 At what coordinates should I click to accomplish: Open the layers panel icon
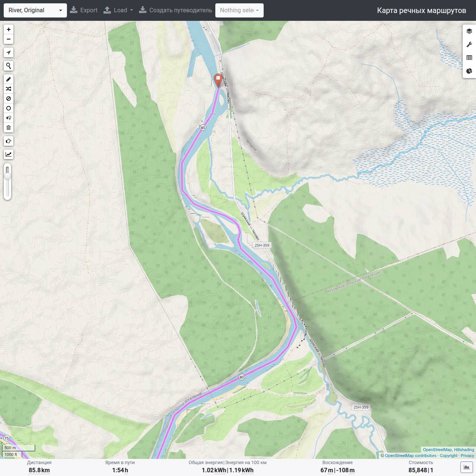click(469, 31)
